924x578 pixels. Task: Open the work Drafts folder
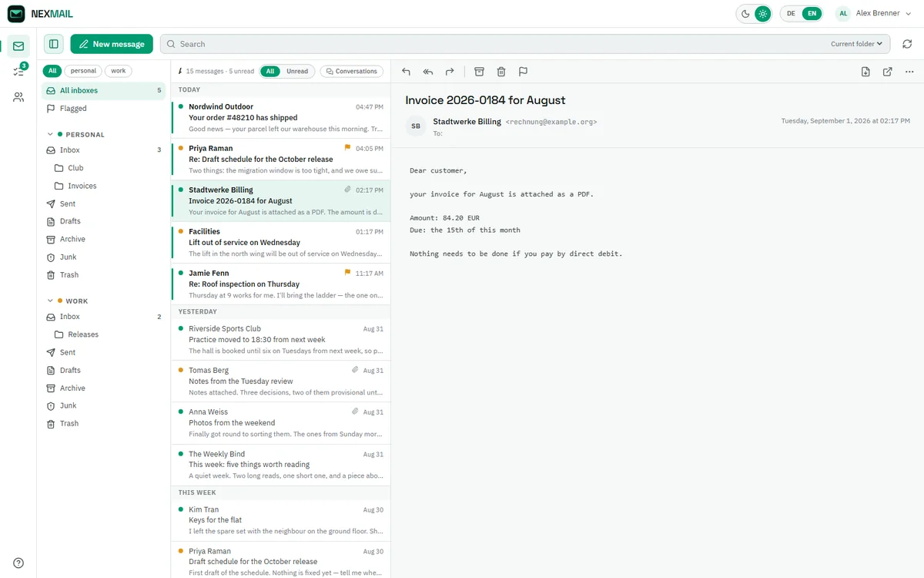tap(103, 370)
